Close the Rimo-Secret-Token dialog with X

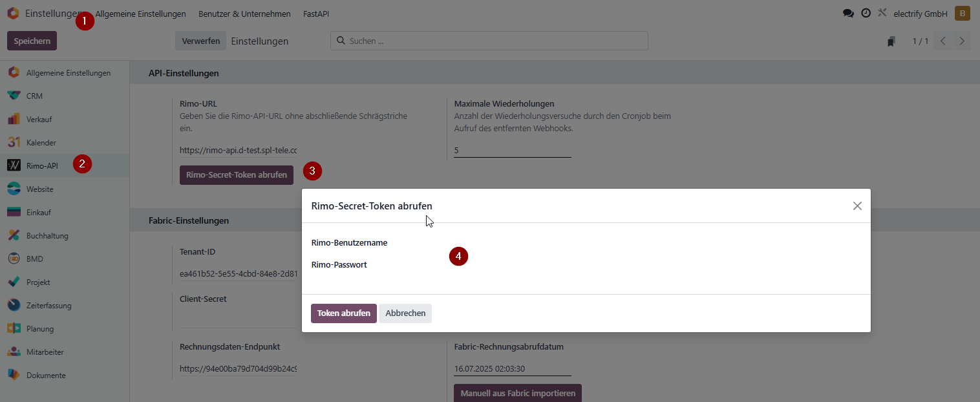click(x=857, y=206)
